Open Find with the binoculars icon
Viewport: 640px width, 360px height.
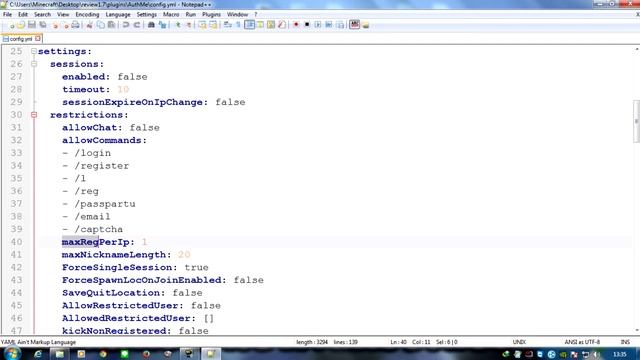(x=151, y=25)
